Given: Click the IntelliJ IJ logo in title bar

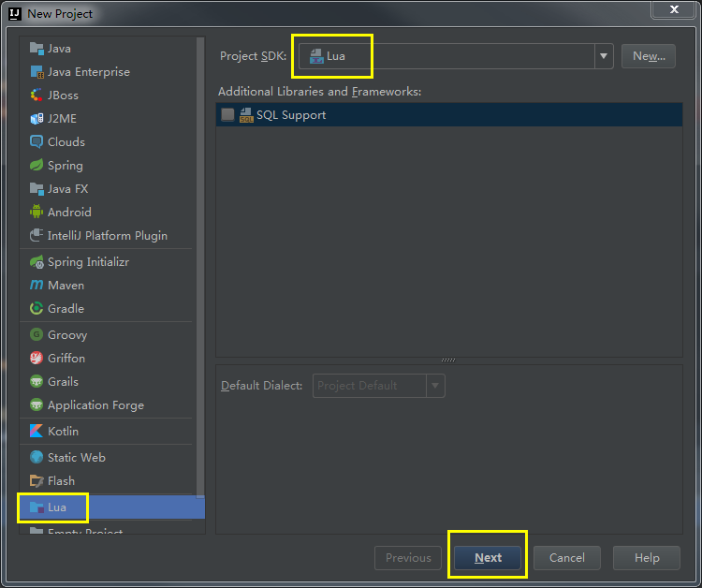Looking at the screenshot, I should [14, 14].
